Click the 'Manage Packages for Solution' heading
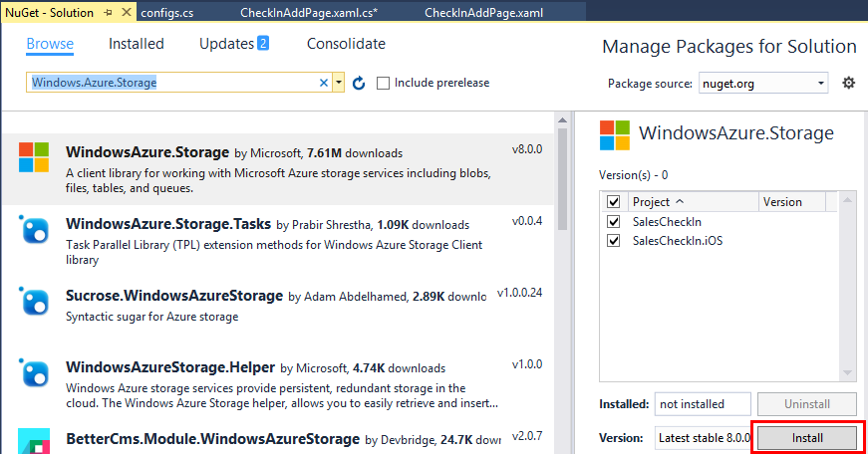 pyautogui.click(x=729, y=47)
